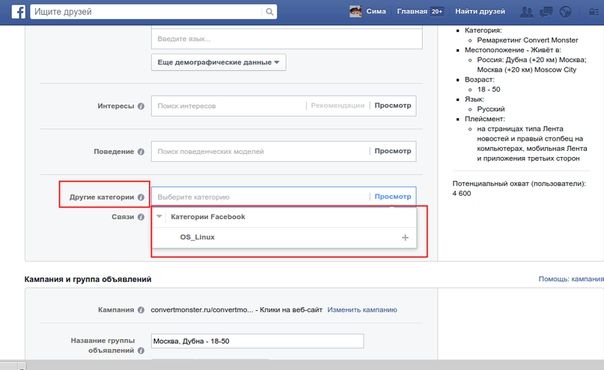Click info icon next to Название группы объявлений
The width and height of the screenshot is (604, 370).
141,350
